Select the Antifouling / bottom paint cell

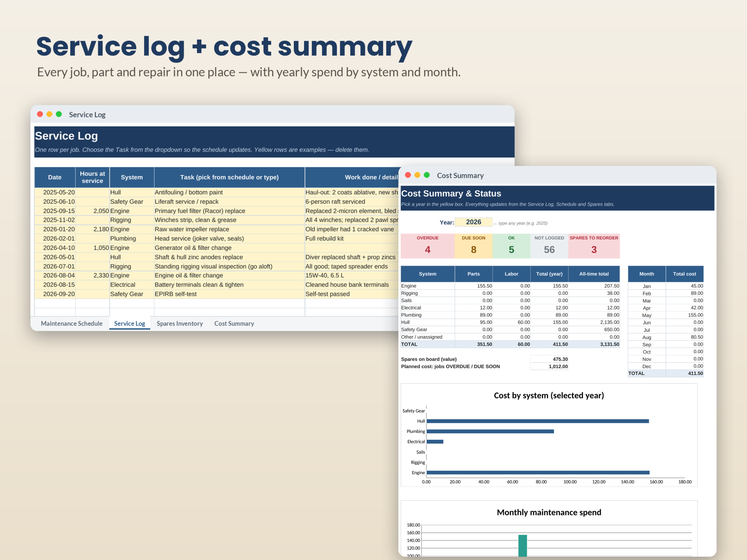click(229, 192)
